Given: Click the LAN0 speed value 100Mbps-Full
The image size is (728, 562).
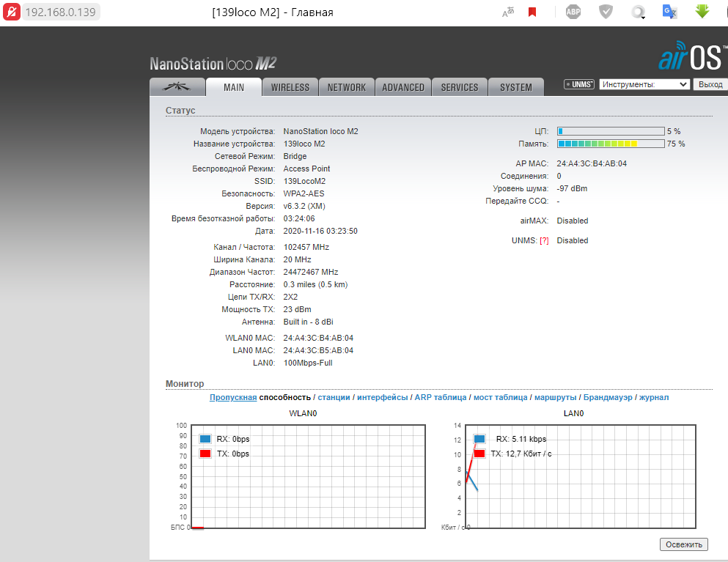Looking at the screenshot, I should (308, 363).
